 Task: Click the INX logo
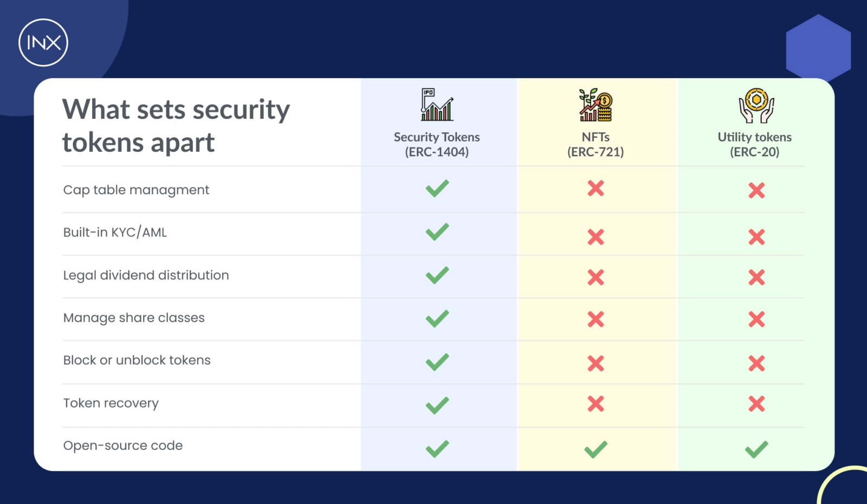click(43, 43)
